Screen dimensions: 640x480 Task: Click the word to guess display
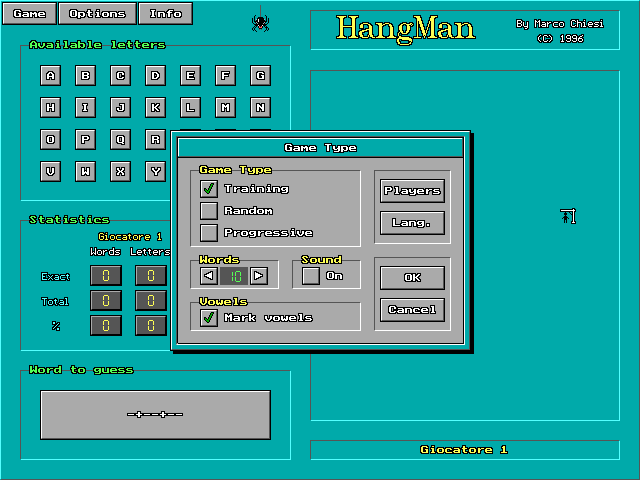(x=156, y=415)
